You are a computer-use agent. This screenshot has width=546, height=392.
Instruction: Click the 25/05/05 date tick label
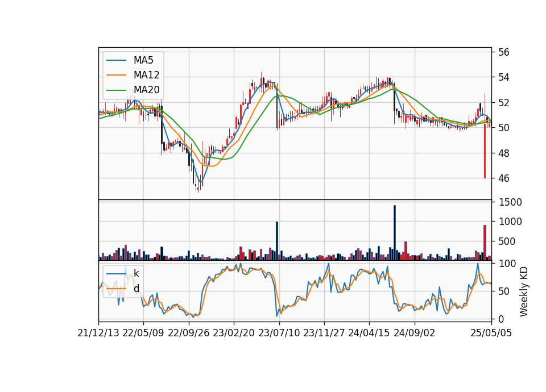pos(491,333)
